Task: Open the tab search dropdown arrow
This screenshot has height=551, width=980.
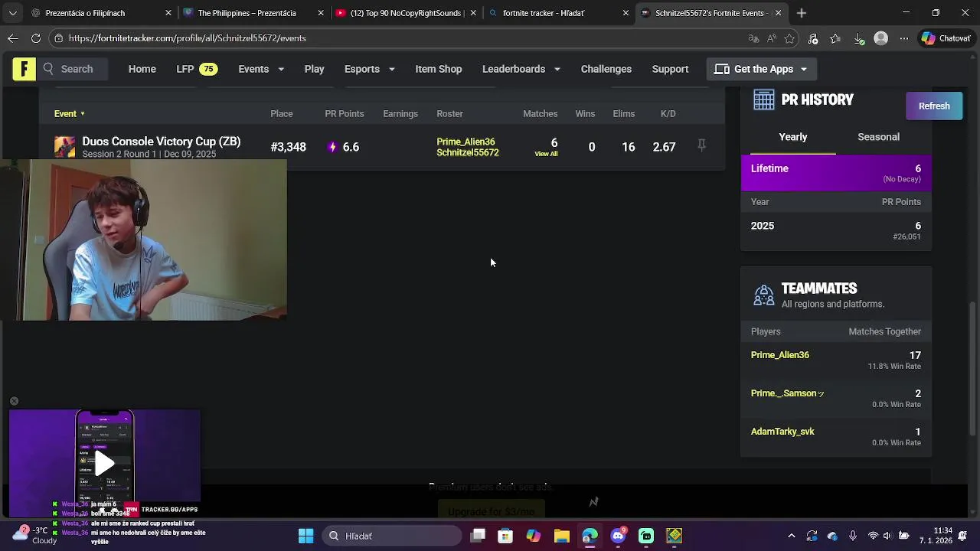Action: pos(12,13)
